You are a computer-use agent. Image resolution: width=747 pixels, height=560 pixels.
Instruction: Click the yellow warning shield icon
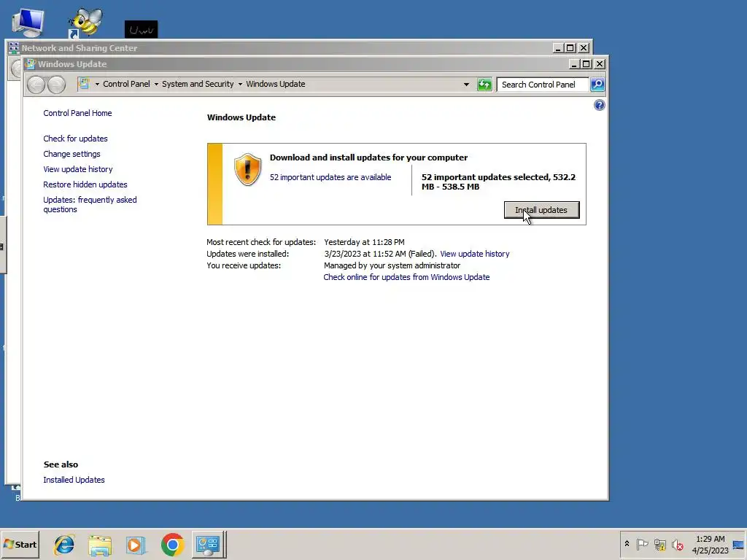tap(247, 169)
